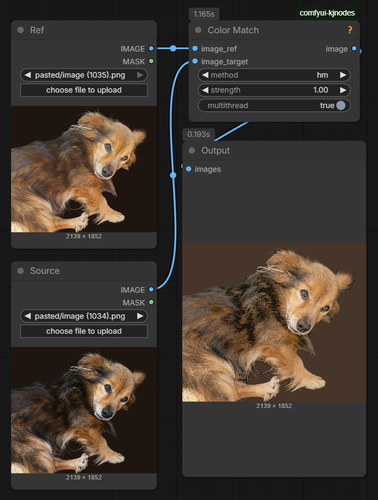Click Output node images input socket
Screen dimensions: 378x500
pos(189,169)
